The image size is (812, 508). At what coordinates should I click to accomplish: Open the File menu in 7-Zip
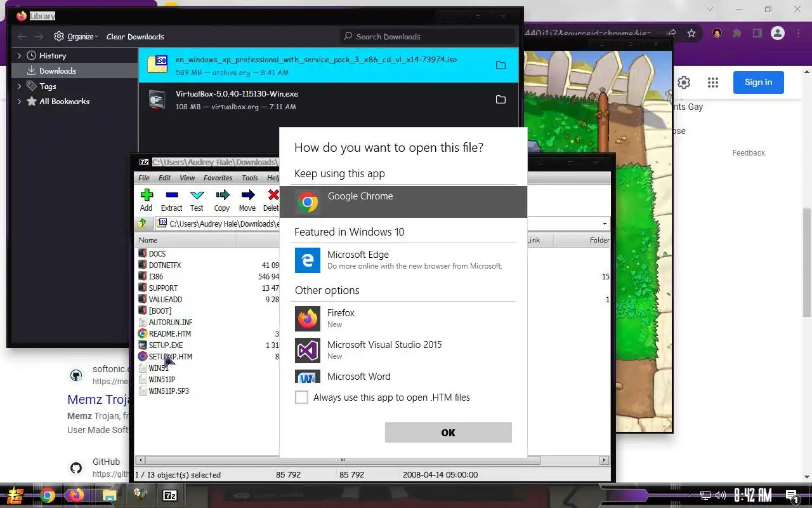pyautogui.click(x=144, y=178)
